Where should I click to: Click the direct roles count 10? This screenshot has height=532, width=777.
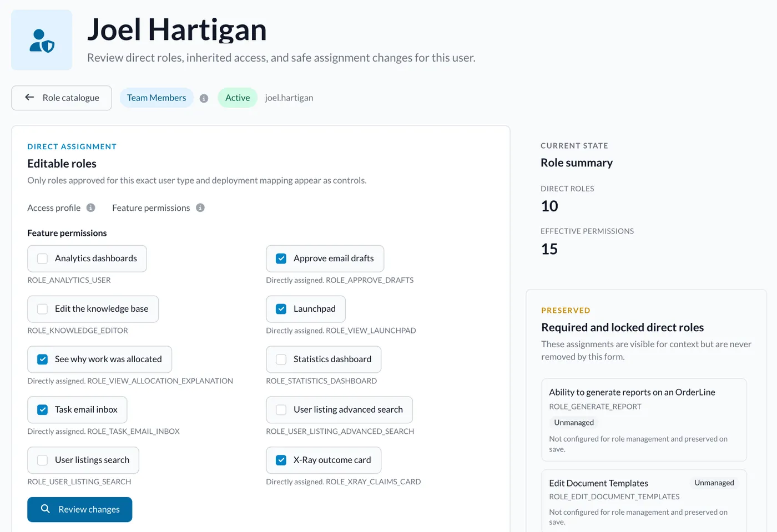pyautogui.click(x=549, y=206)
